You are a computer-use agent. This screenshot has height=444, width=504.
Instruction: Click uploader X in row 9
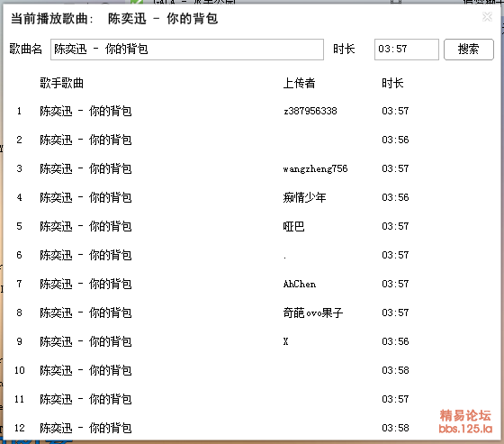286,341
